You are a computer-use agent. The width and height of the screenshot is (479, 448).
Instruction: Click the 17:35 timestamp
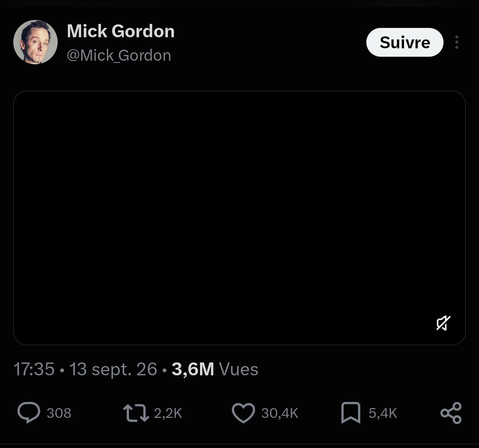click(x=34, y=369)
